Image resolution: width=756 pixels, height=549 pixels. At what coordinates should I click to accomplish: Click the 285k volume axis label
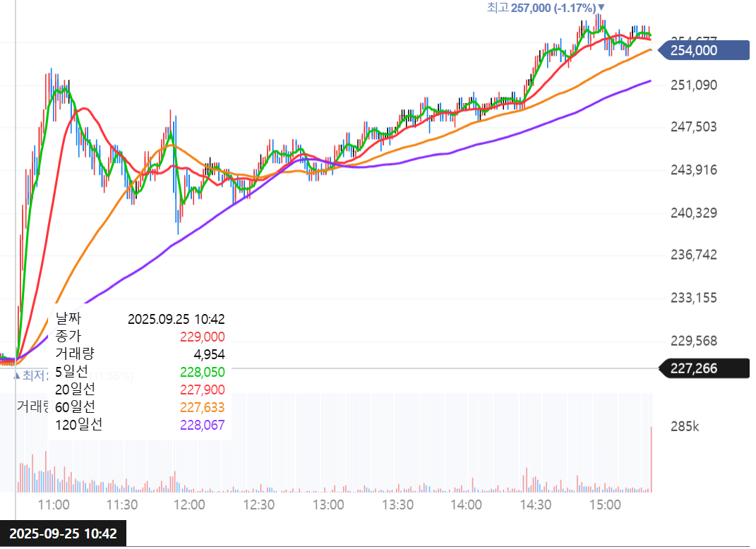pyautogui.click(x=685, y=427)
